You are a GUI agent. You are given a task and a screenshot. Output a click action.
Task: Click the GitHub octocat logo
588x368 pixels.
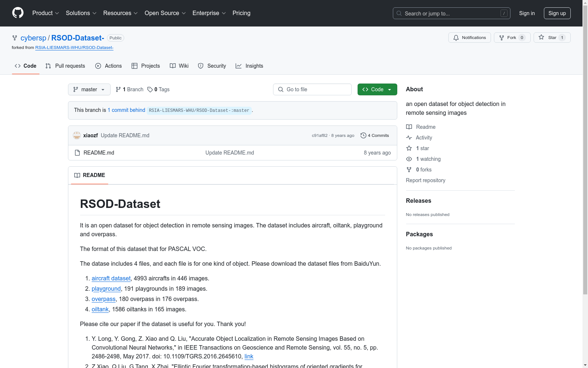coord(18,13)
